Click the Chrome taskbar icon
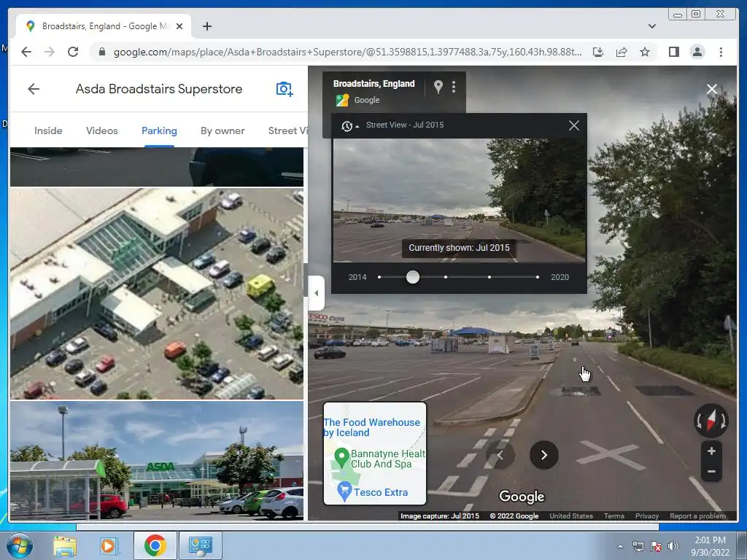 point(155,546)
